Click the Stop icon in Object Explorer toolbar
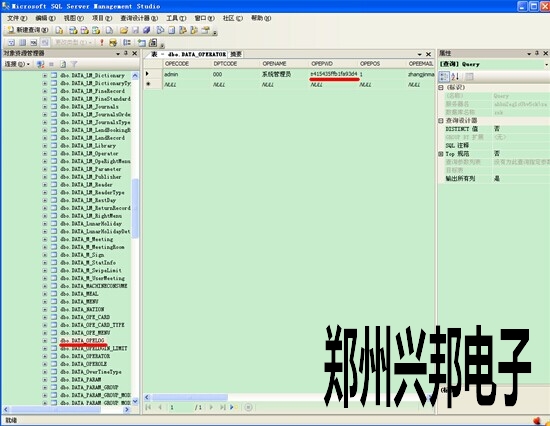The height and width of the screenshot is (426, 550). click(52, 64)
